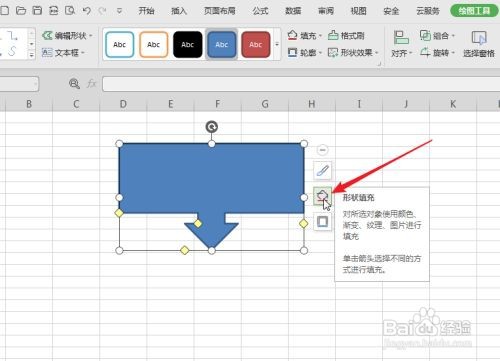Open the shape format dialog launcher

[379, 63]
